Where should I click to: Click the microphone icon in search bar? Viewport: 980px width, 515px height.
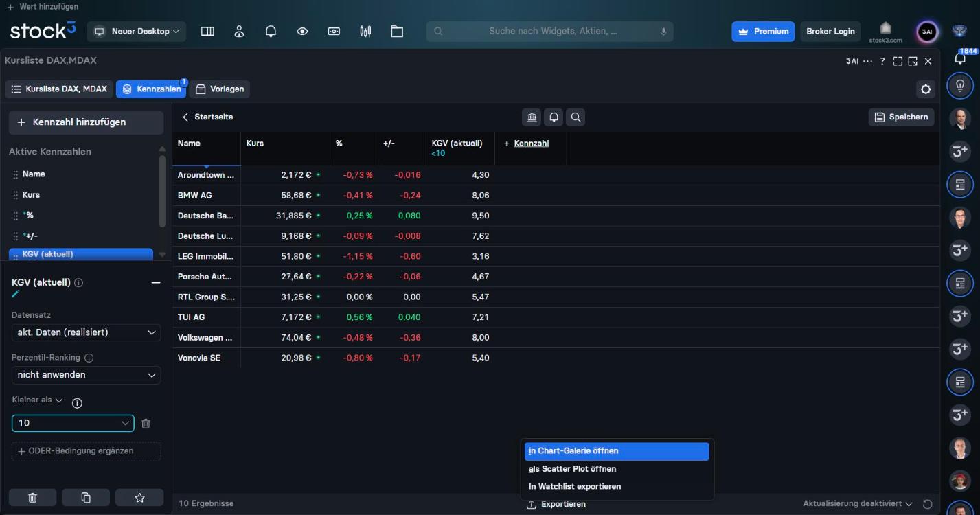[663, 31]
